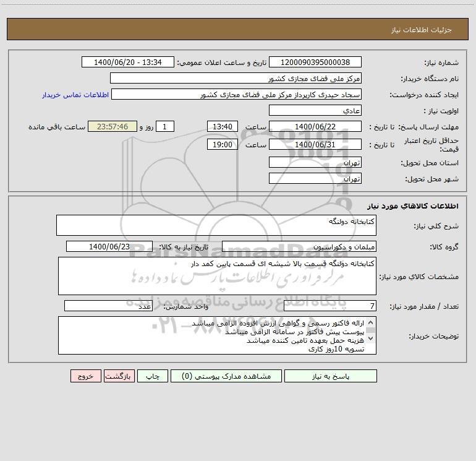The height and width of the screenshot is (461, 476).
Task: Click the label استان محل تحویل
Action: 430,163
